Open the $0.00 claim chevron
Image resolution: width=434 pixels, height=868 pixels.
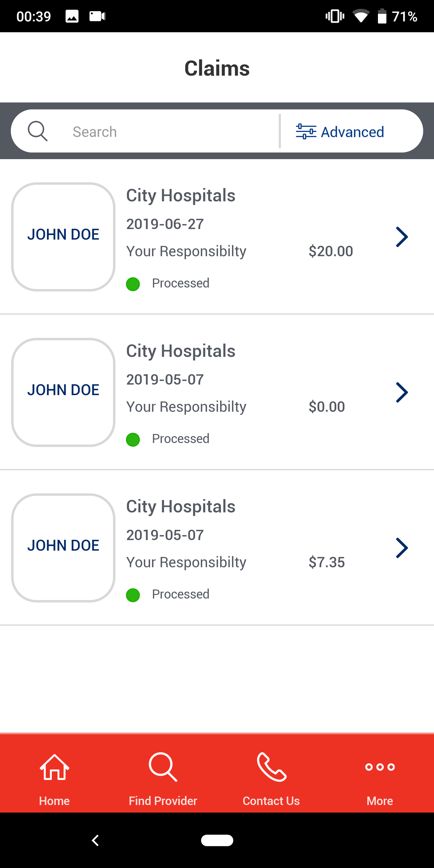[402, 392]
